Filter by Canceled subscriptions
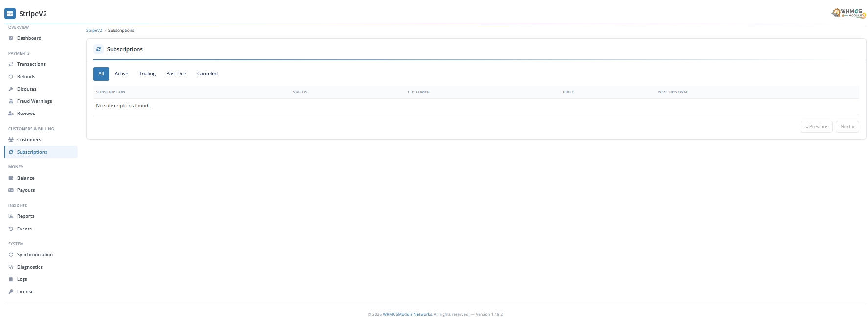868x320 pixels. tap(207, 74)
